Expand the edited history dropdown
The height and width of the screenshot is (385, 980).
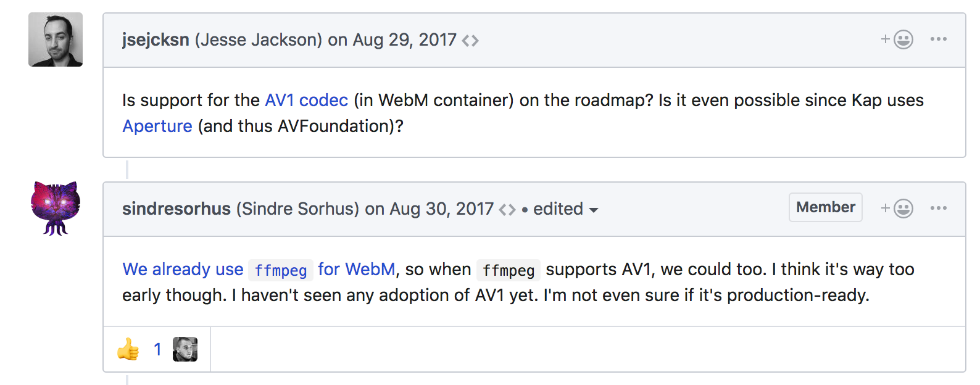[565, 209]
